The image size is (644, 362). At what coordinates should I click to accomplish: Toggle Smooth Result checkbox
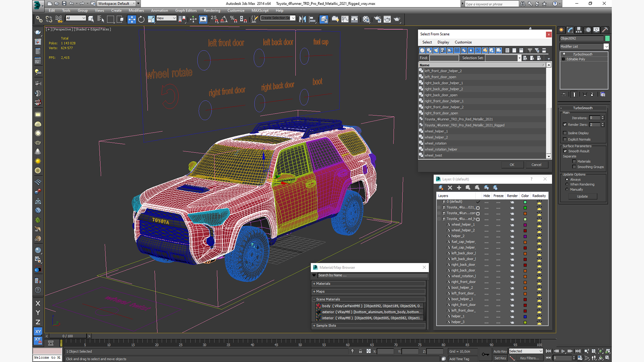[565, 151]
